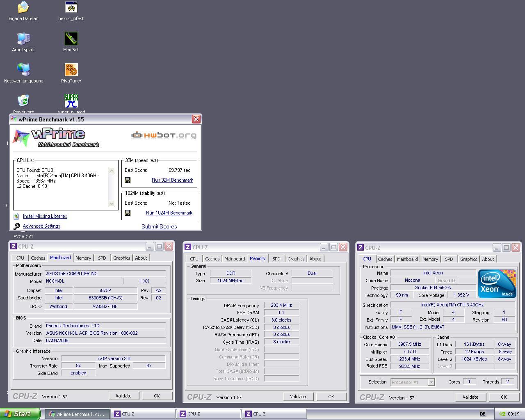Click the Mainboard CPU-Z window title icon
This screenshot has height=420, width=525.
[14, 247]
